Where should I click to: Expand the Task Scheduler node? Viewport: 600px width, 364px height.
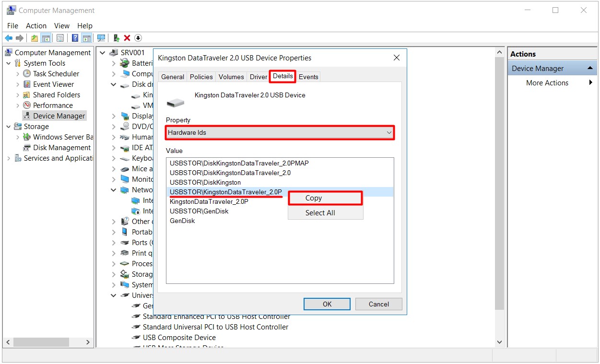click(18, 74)
